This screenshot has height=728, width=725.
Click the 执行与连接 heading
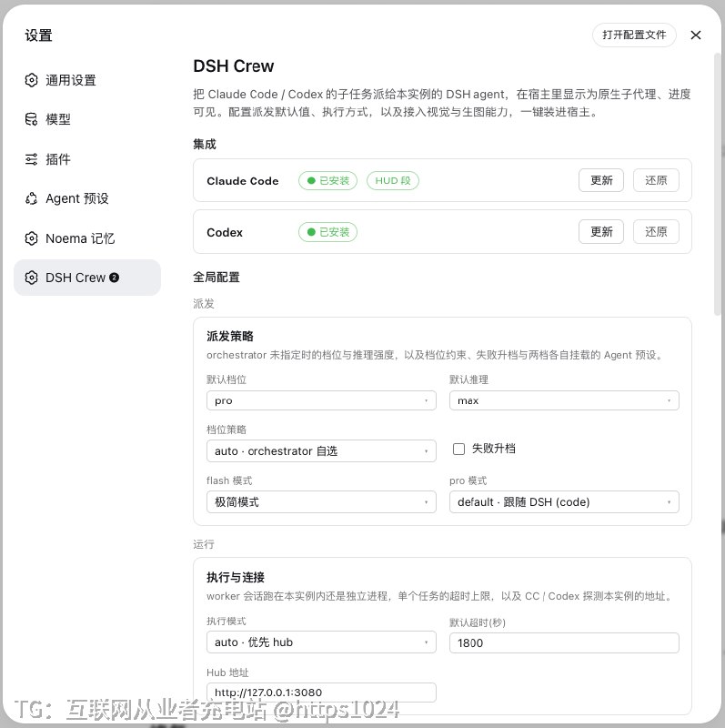click(x=236, y=577)
